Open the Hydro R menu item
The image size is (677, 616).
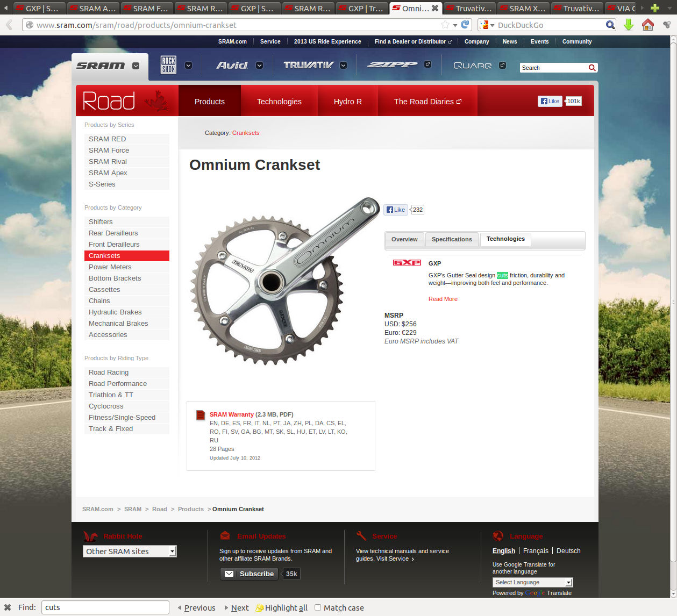(347, 102)
